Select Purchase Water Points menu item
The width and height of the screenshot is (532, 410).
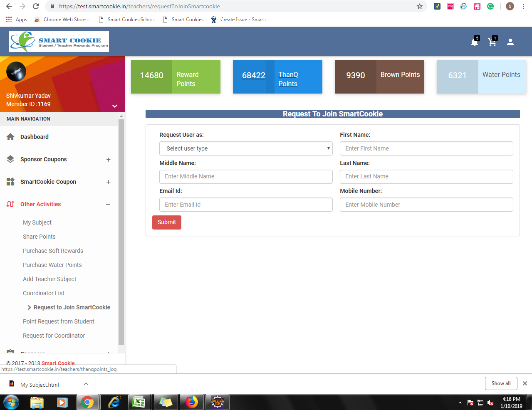(x=52, y=265)
